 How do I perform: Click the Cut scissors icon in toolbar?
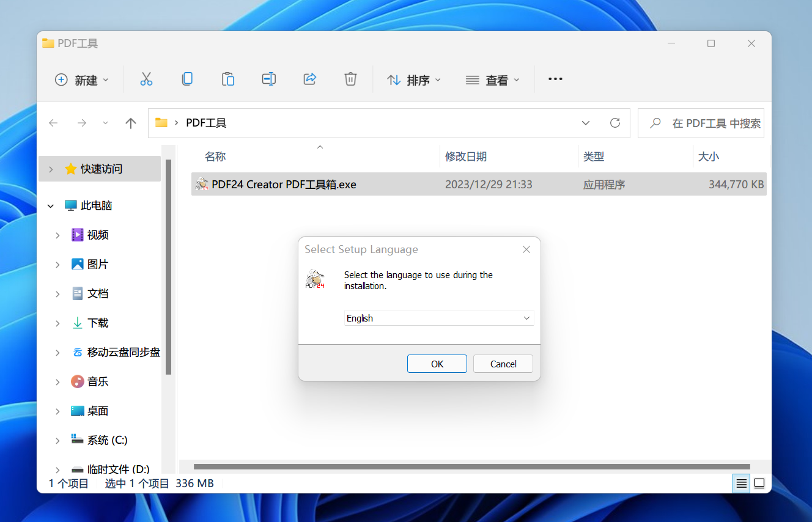(146, 79)
